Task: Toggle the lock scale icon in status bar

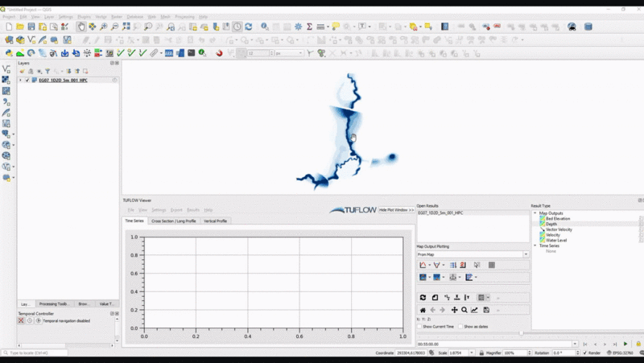Action: [x=481, y=353]
